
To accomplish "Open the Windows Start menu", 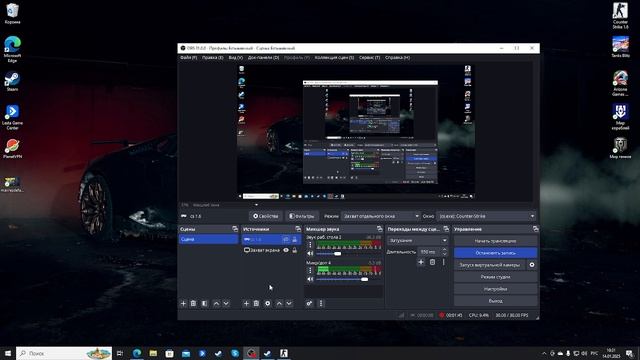I will tap(7, 353).
